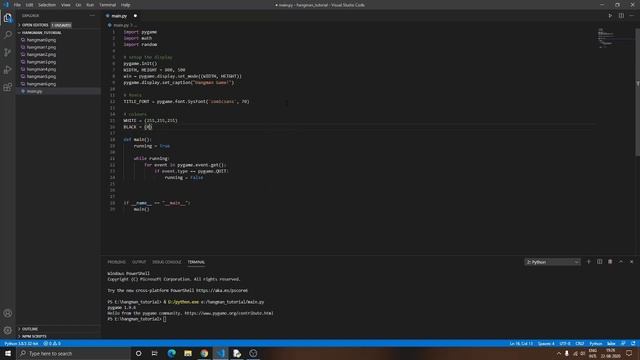Open hangman2.png in the explorer

pyautogui.click(x=41, y=55)
